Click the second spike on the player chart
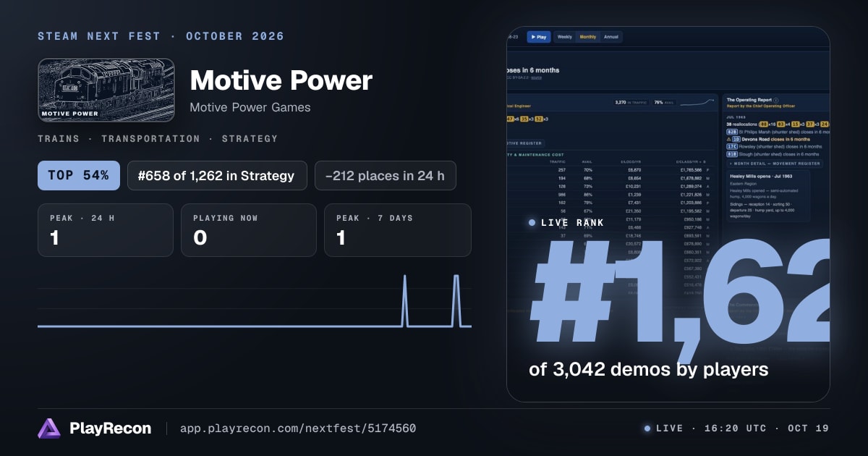Screen dimensions: 868x456 [x=456, y=300]
